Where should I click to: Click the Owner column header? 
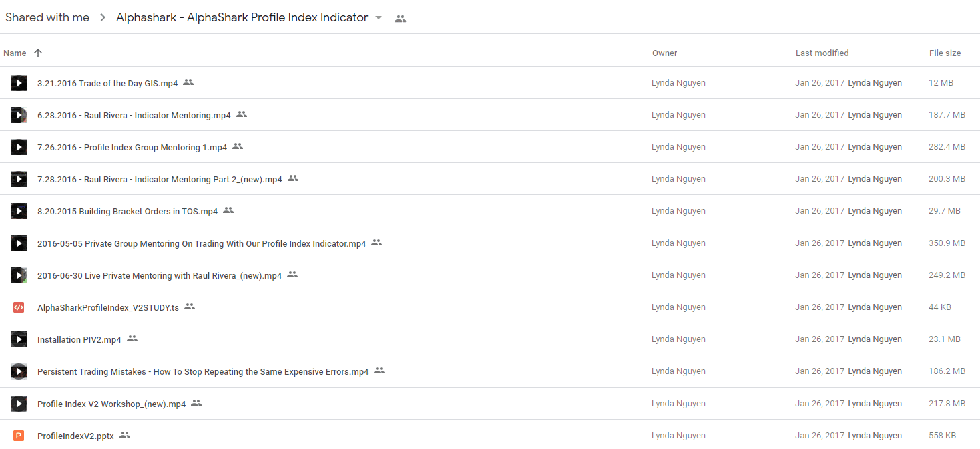(x=665, y=53)
